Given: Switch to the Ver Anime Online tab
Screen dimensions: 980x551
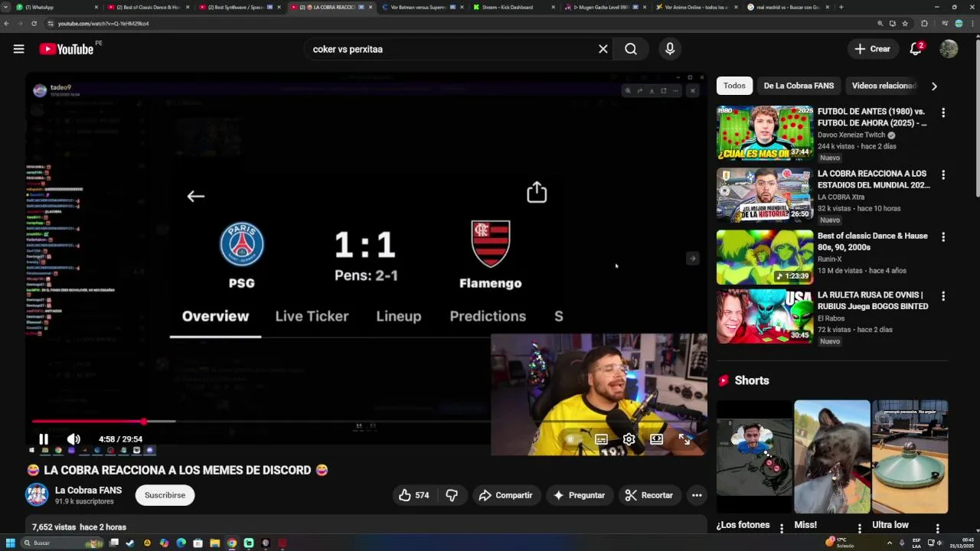Looking at the screenshot, I should pos(696,7).
